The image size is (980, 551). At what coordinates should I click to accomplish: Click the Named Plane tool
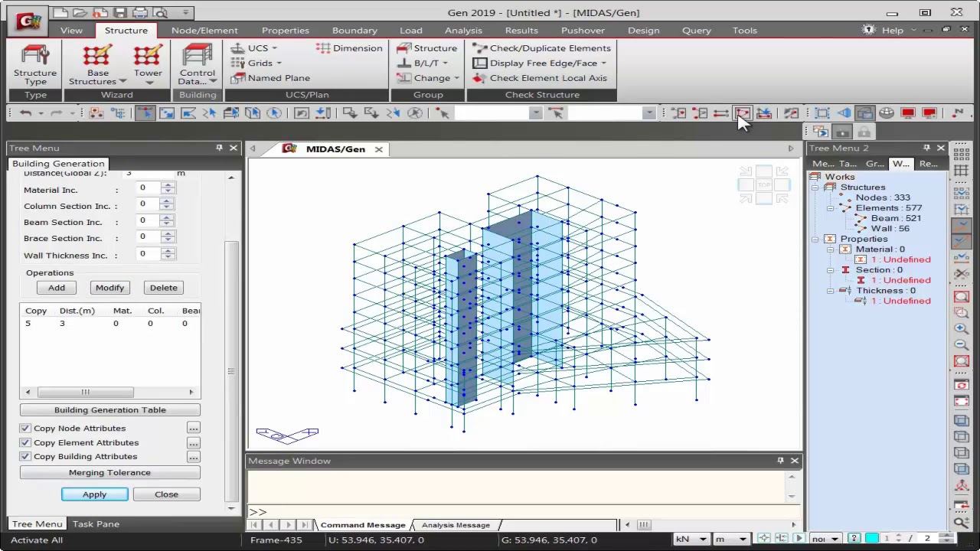pyautogui.click(x=270, y=78)
